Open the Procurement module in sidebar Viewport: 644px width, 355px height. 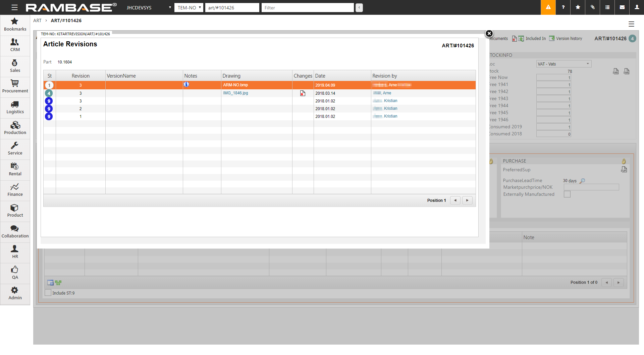(15, 86)
